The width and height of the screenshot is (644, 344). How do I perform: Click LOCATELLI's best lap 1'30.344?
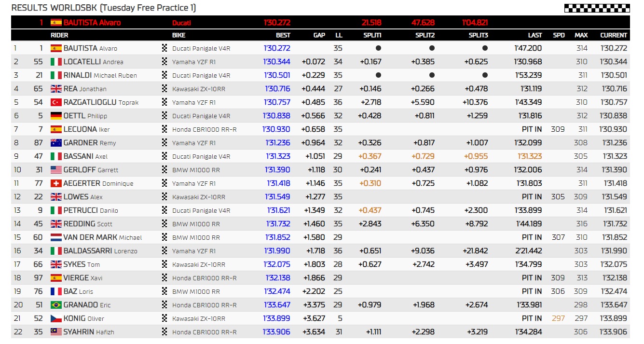(277, 62)
